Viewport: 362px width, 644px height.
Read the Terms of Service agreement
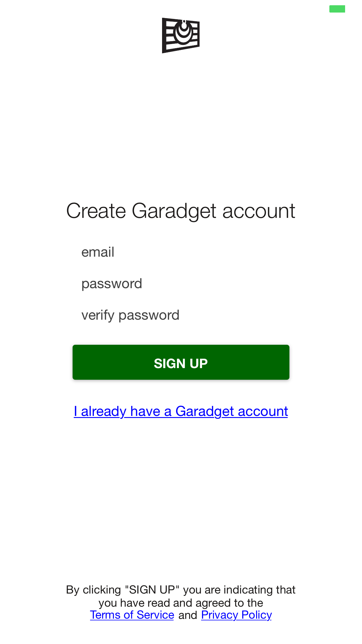point(132,615)
